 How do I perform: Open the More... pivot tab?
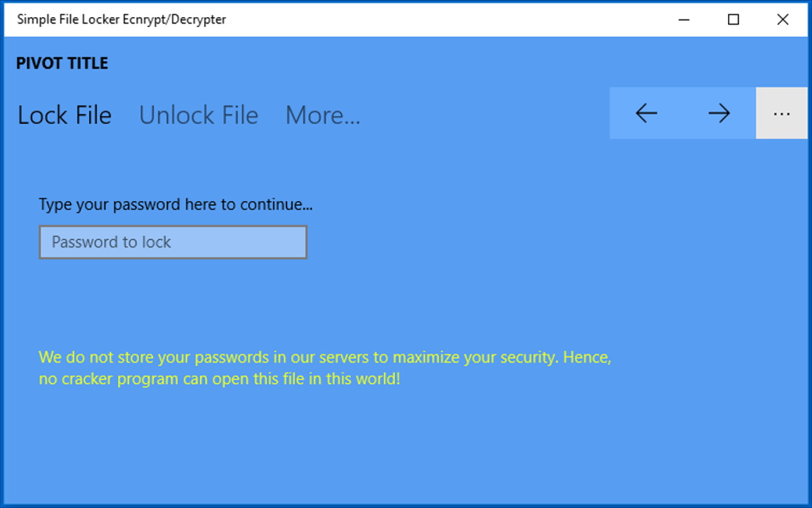pyautogui.click(x=323, y=115)
